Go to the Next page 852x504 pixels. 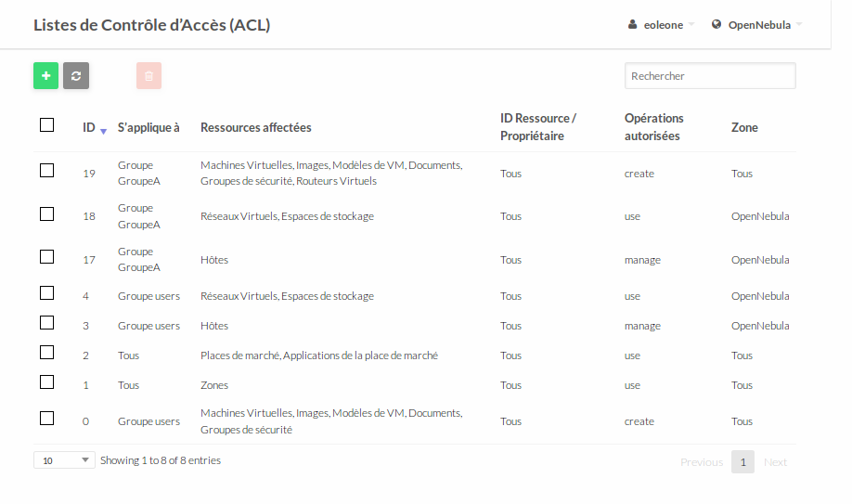point(775,462)
